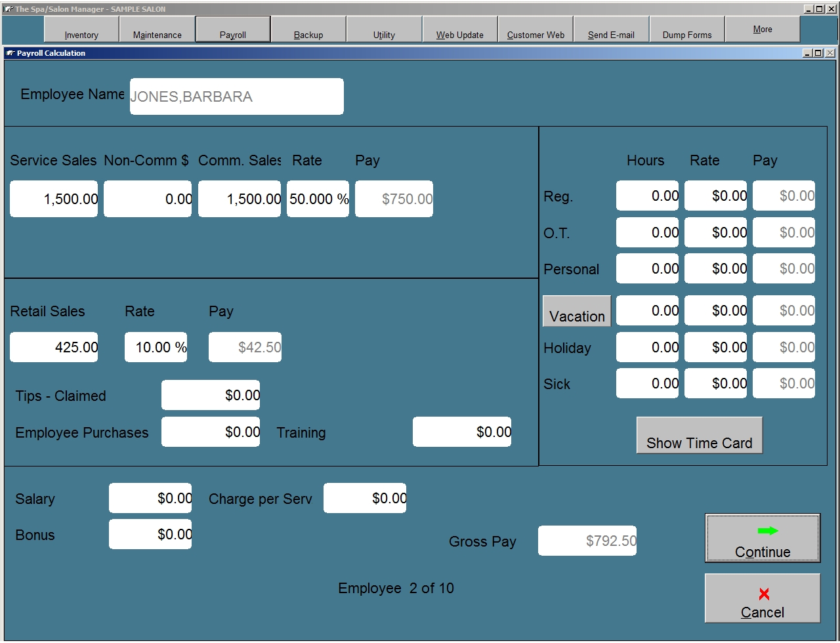Click the Tips - Claimed input field
Viewport: 840px width, 643px height.
coord(211,395)
